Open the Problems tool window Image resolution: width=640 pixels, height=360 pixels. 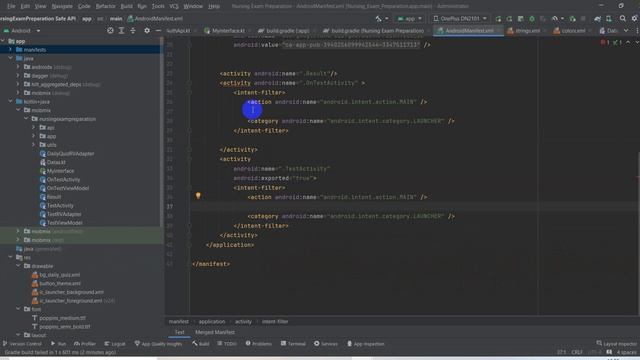click(x=258, y=344)
